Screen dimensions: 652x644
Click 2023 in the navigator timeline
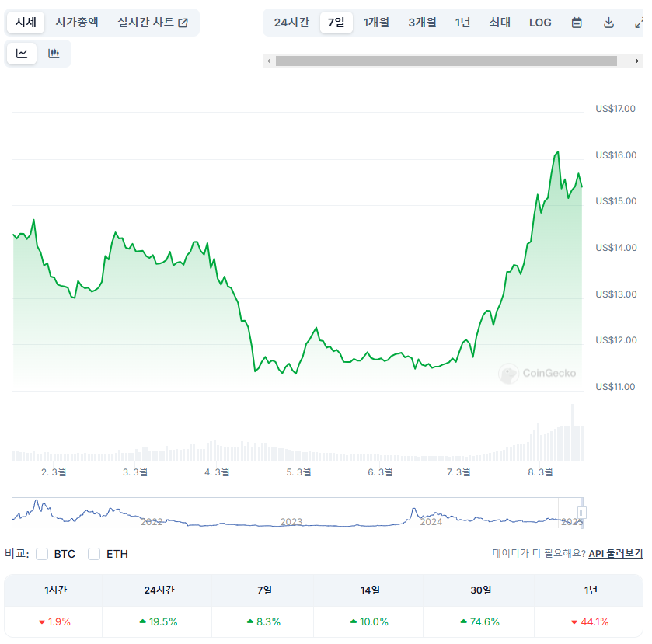click(x=291, y=522)
